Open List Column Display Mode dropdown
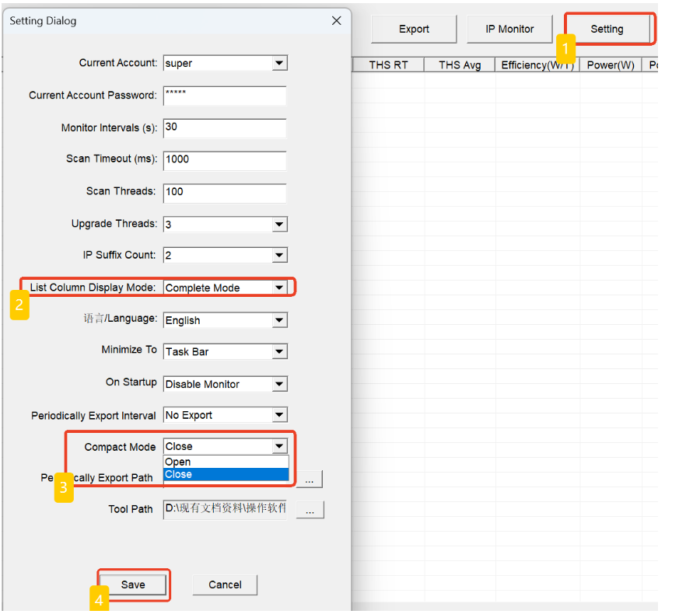Image resolution: width=700 pixels, height=614 pixels. 279,288
